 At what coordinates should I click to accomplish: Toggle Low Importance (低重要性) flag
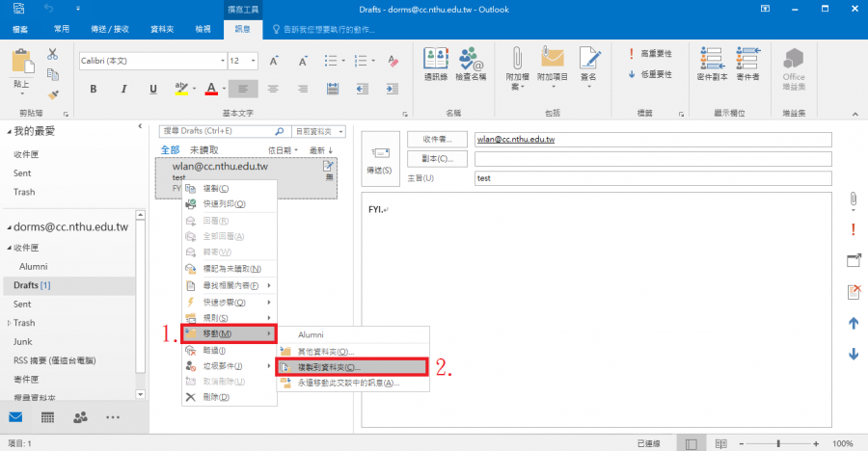pos(650,74)
